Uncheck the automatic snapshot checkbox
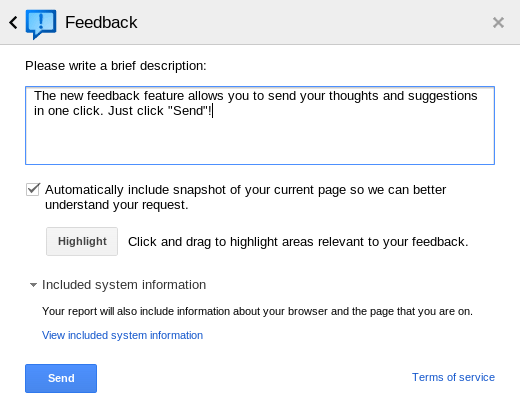The width and height of the screenshot is (520, 403). tap(33, 189)
